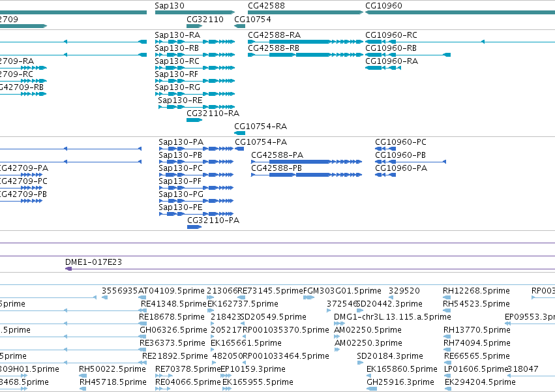Click the Sap130-RB transcript label

point(177,48)
